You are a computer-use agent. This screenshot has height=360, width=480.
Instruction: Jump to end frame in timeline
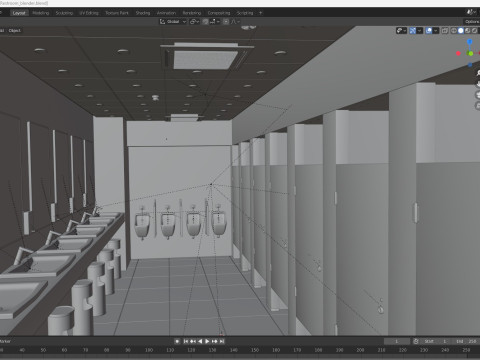click(222, 341)
